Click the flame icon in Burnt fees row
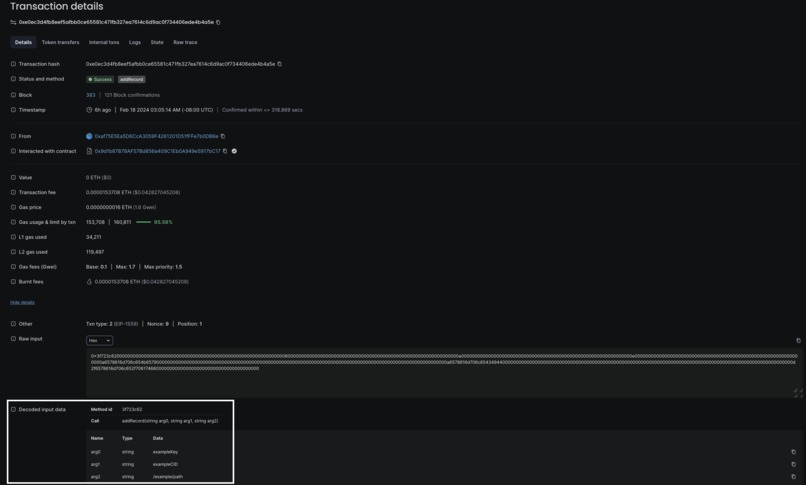The width and height of the screenshot is (806, 485). [89, 282]
